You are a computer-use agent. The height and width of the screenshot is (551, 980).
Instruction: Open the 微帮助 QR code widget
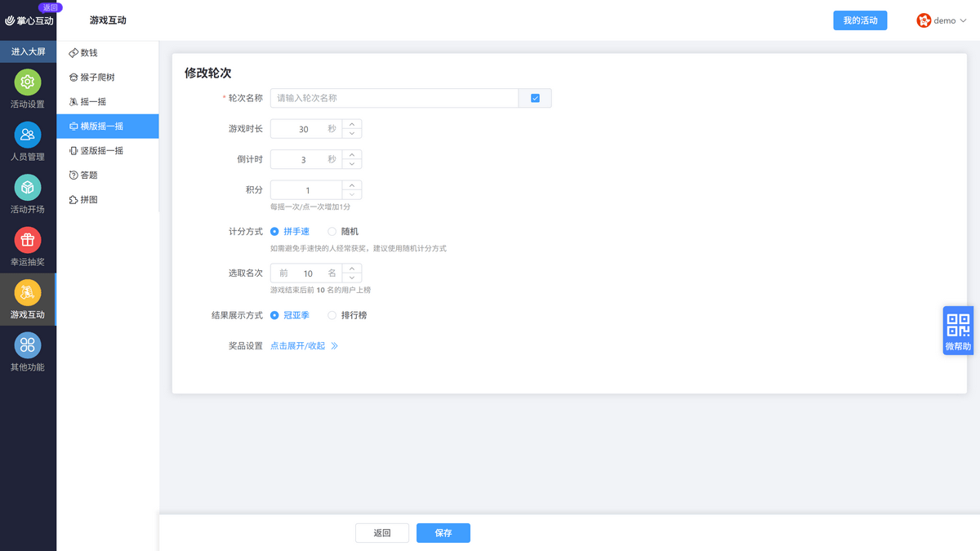click(x=958, y=331)
